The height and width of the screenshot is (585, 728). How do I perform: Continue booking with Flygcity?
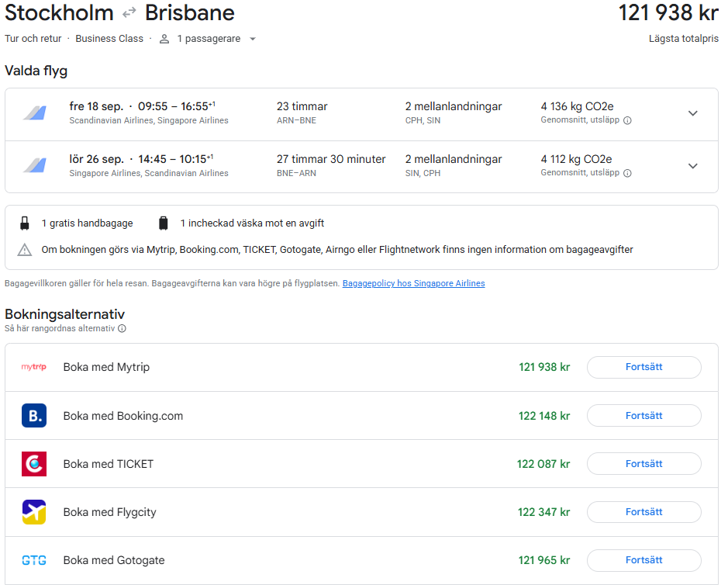coord(644,512)
